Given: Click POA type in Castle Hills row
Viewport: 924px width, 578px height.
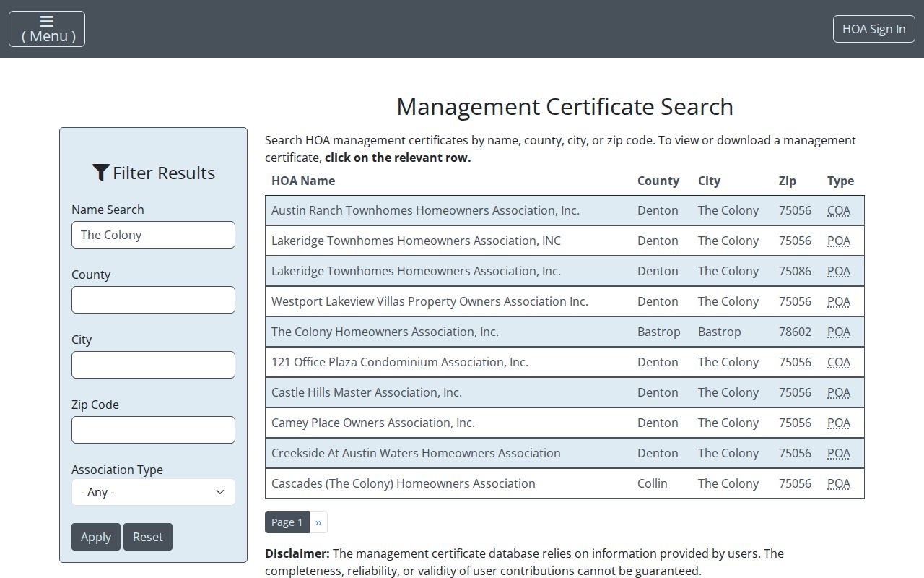Looking at the screenshot, I should pos(839,392).
